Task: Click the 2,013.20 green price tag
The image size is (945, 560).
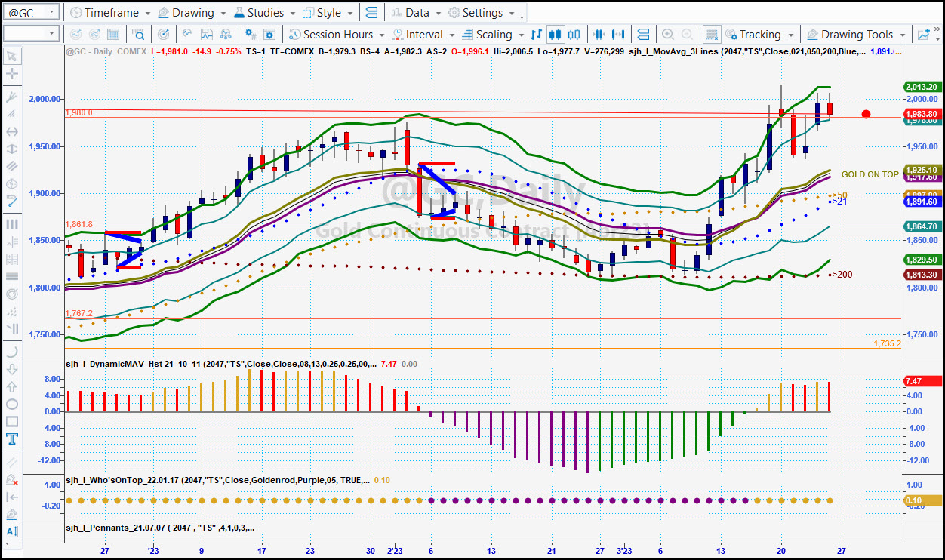Action: [922, 87]
